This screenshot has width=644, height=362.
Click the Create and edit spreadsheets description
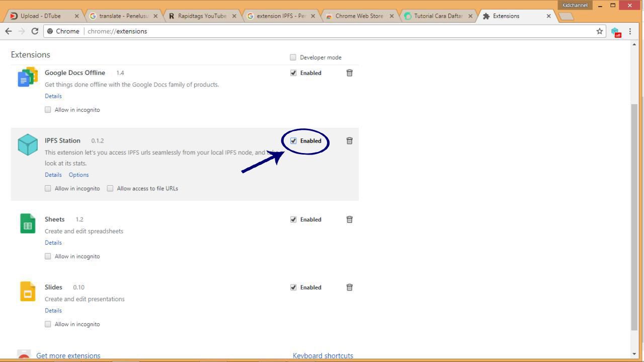tap(84, 231)
